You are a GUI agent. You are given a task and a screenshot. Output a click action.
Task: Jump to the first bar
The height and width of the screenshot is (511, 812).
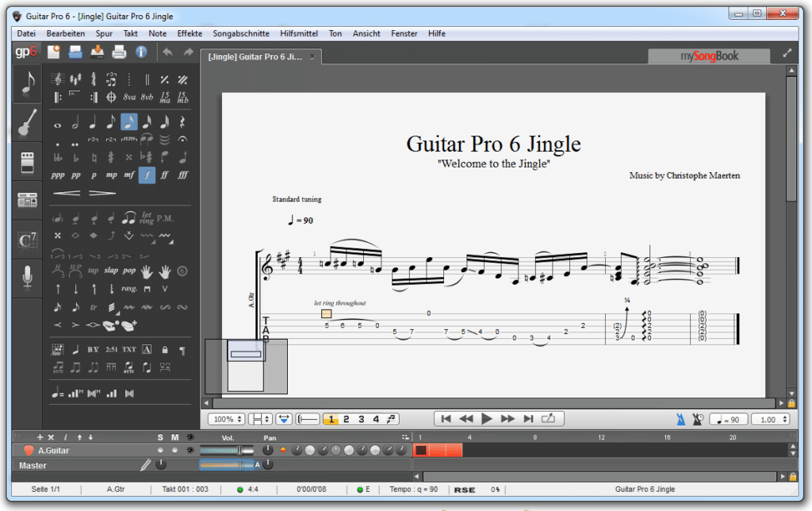coord(446,418)
